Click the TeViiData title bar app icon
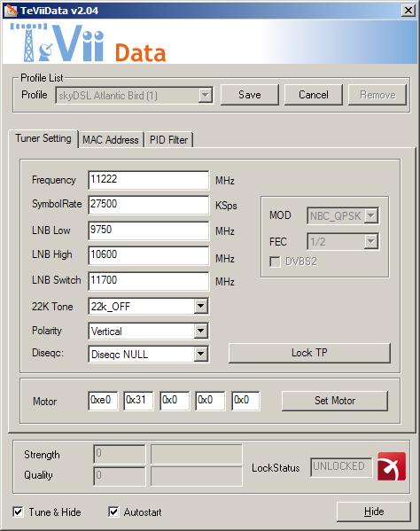This screenshot has height=531, width=420. coord(11,11)
